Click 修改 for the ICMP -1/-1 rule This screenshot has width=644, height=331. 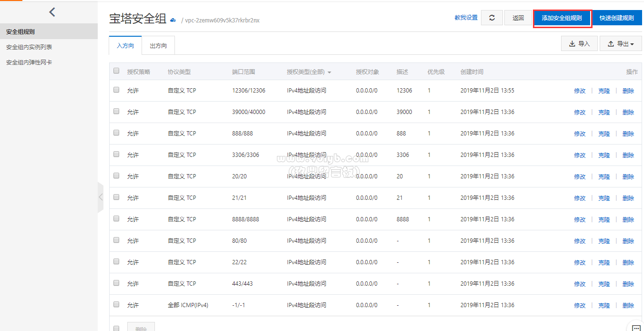tap(580, 305)
